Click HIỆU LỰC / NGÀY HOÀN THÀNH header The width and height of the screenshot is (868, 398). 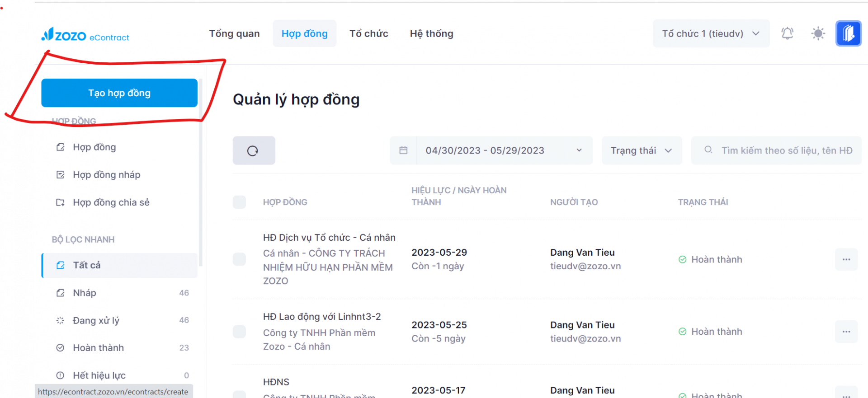pos(459,196)
